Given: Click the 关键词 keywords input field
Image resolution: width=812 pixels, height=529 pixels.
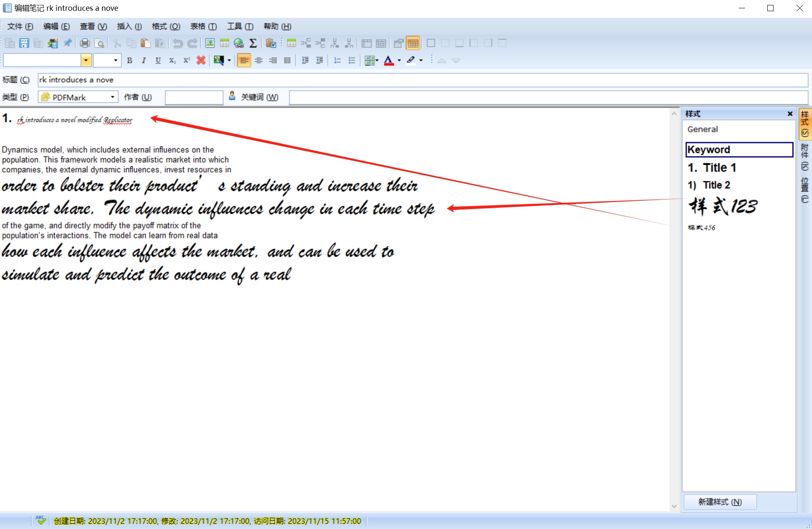Looking at the screenshot, I should pos(548,97).
